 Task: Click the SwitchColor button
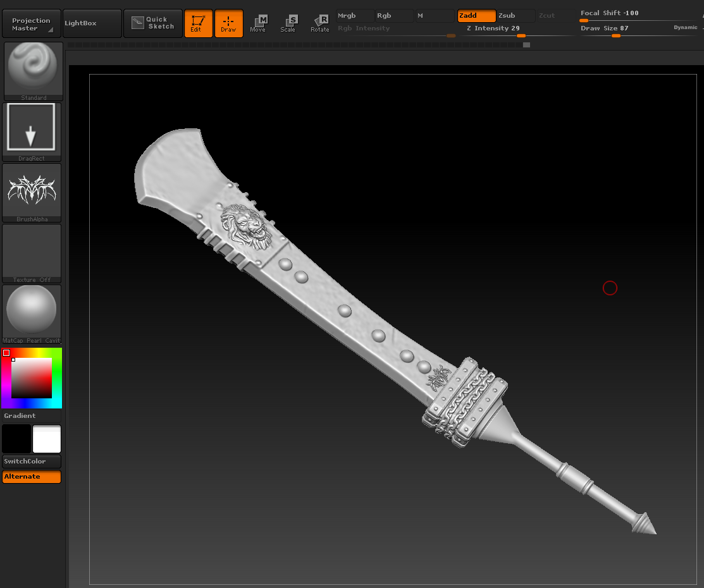(32, 461)
